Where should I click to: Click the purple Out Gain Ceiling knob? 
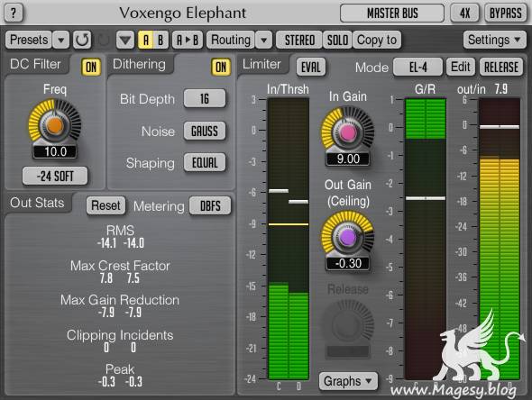click(347, 236)
